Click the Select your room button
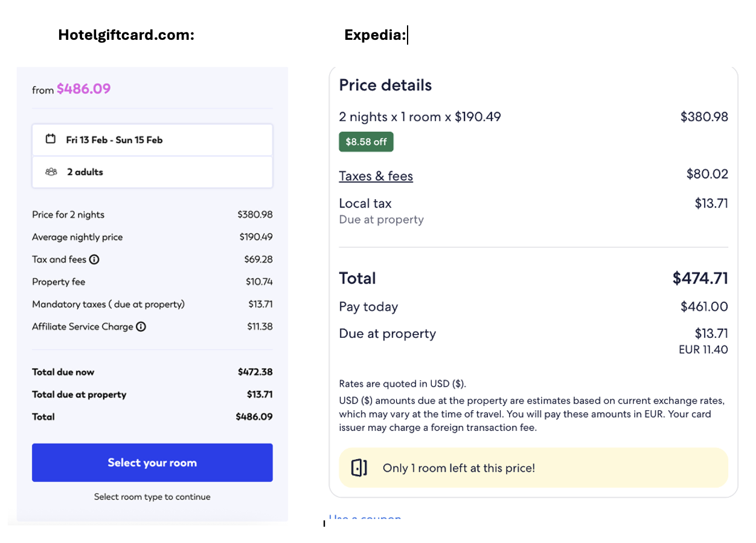Screen dimensions: 756x543 tap(152, 463)
